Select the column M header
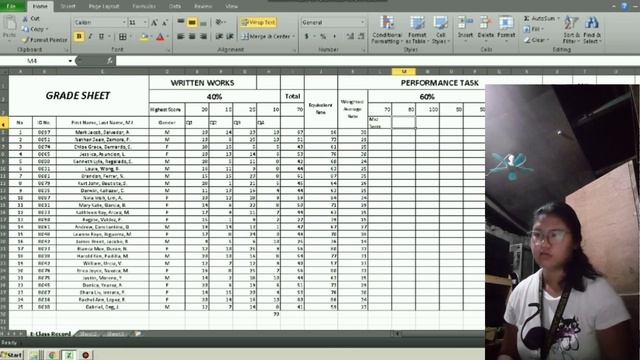This screenshot has height=360, width=640. click(x=404, y=71)
